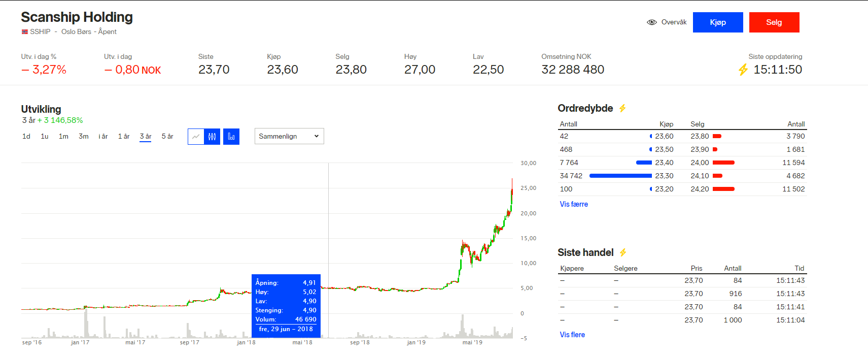Image resolution: width=868 pixels, height=355 pixels.
Task: Select the line chart type icon
Action: coord(196,137)
